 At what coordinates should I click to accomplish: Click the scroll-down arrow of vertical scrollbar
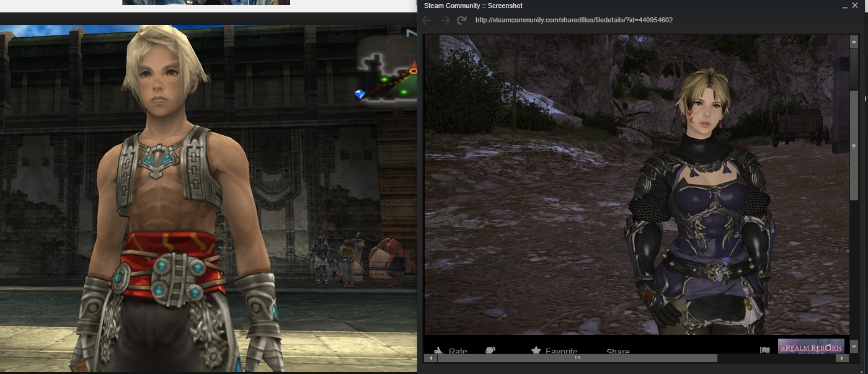(x=854, y=347)
